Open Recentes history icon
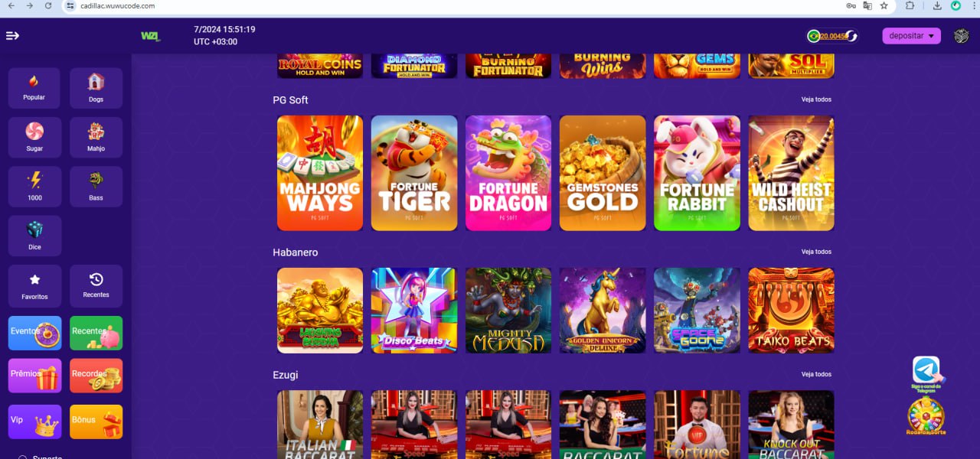 tap(96, 286)
